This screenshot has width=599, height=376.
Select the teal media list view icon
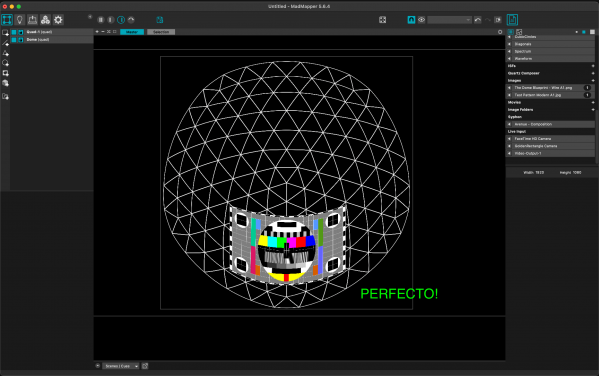click(x=511, y=32)
